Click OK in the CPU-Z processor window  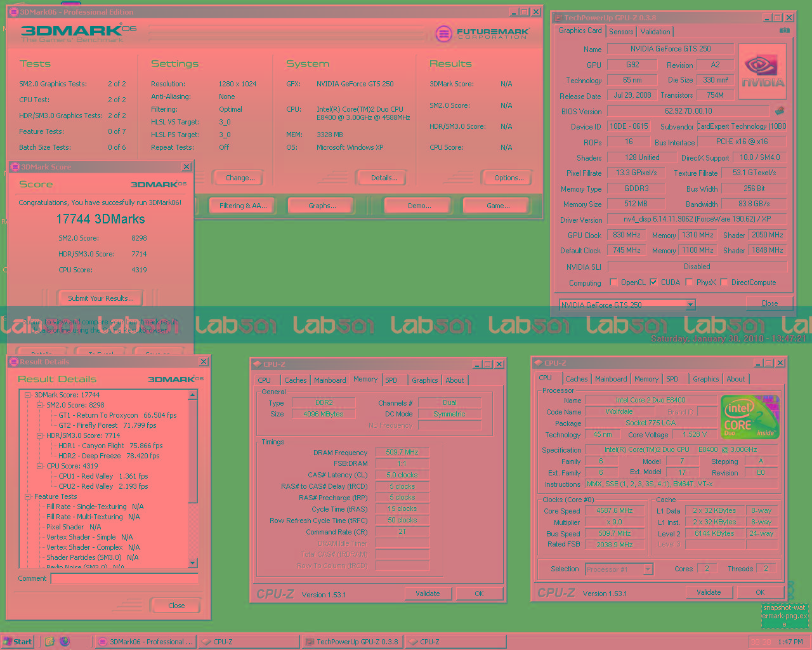click(x=760, y=592)
